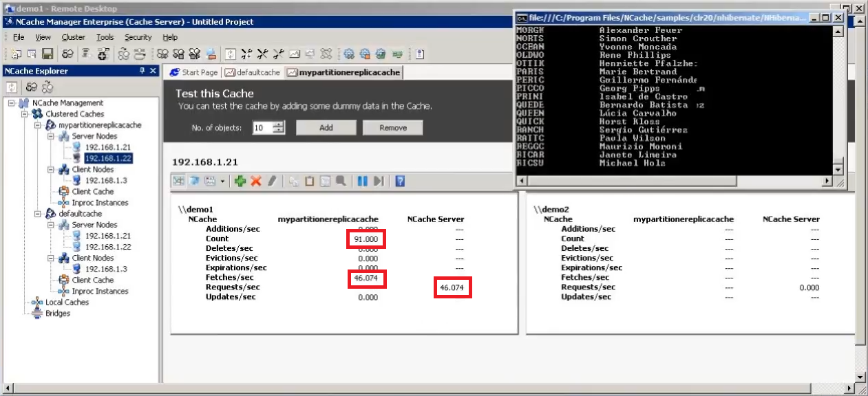The height and width of the screenshot is (396, 868).
Task: Decrease No. of objects with down arrow
Action: tap(279, 131)
